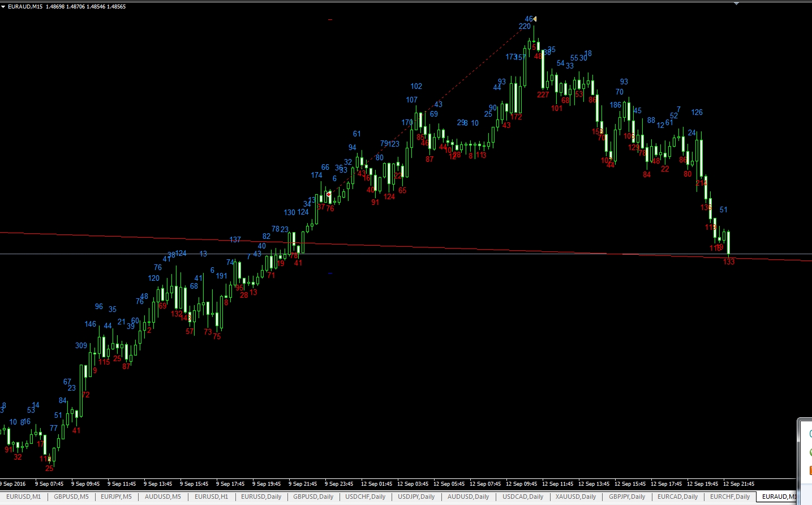Click the blue 107 label
This screenshot has height=505, width=812.
pos(411,100)
